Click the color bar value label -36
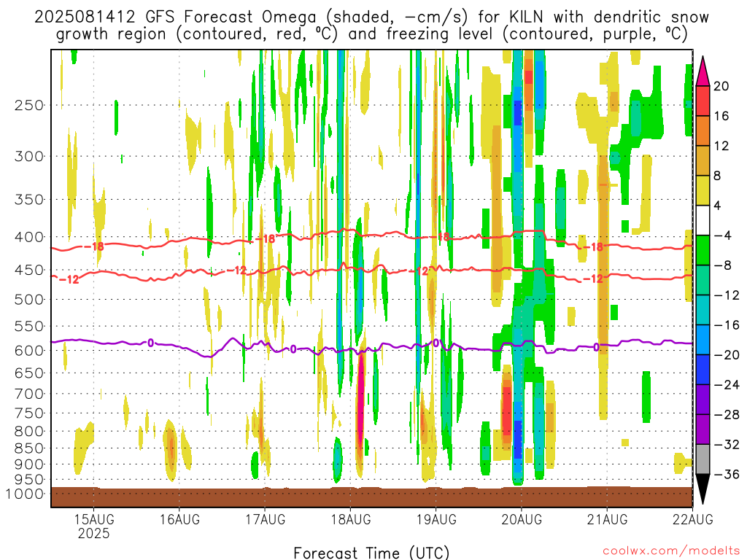The width and height of the screenshot is (747, 560). pos(726,475)
